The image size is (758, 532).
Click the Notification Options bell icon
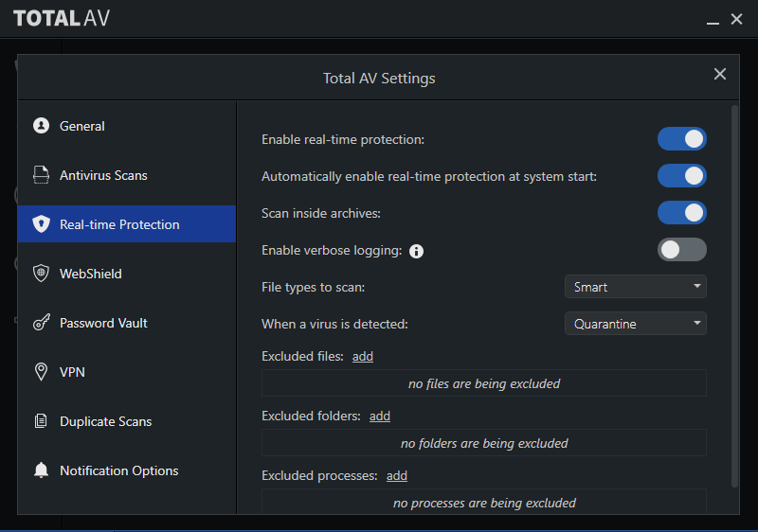point(41,470)
